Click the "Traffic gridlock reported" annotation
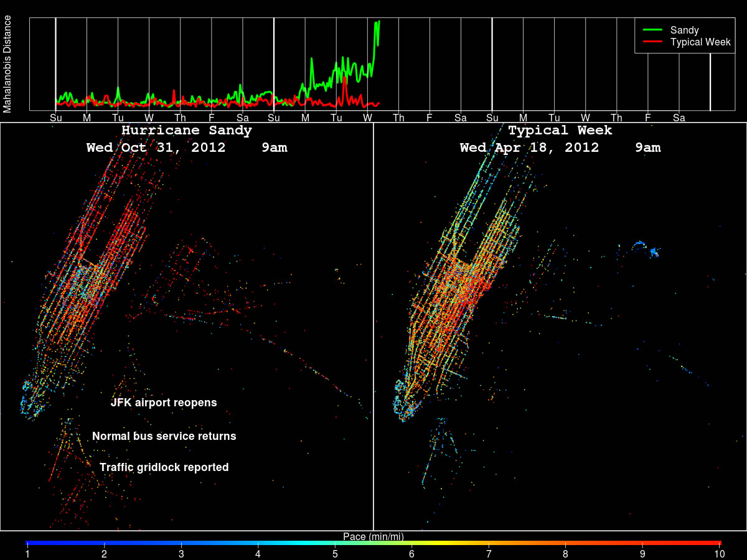 [x=164, y=467]
